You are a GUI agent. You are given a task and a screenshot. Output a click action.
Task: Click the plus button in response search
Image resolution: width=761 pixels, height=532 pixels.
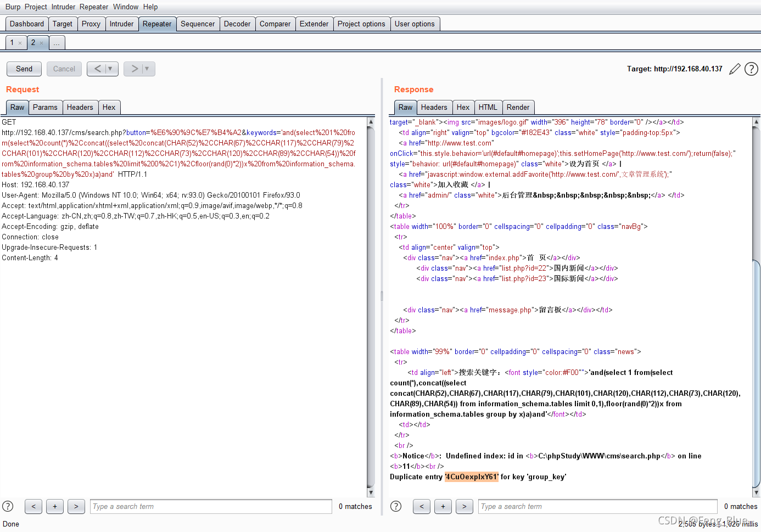pyautogui.click(x=443, y=506)
